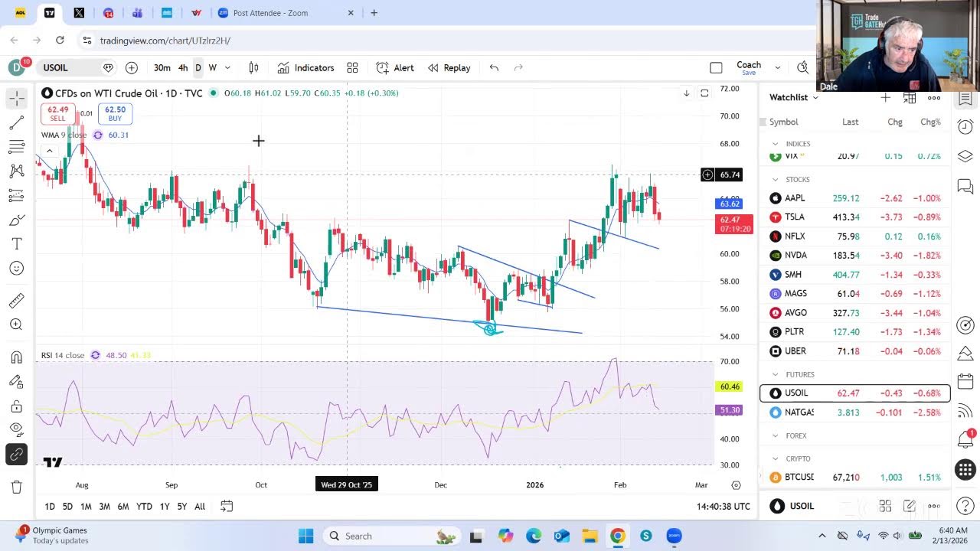This screenshot has width=980, height=551.
Task: Click the 14:40:38 UTC timezone label
Action: coord(724,507)
